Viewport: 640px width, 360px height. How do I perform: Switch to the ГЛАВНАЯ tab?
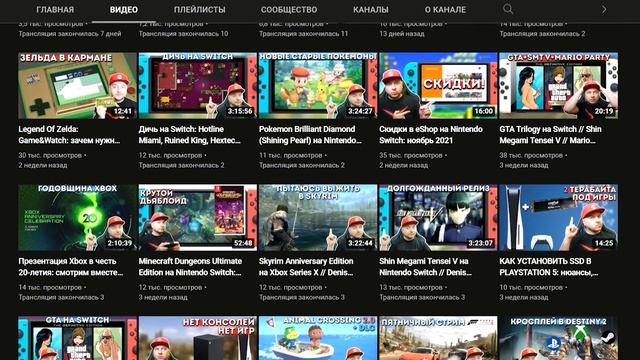55,9
